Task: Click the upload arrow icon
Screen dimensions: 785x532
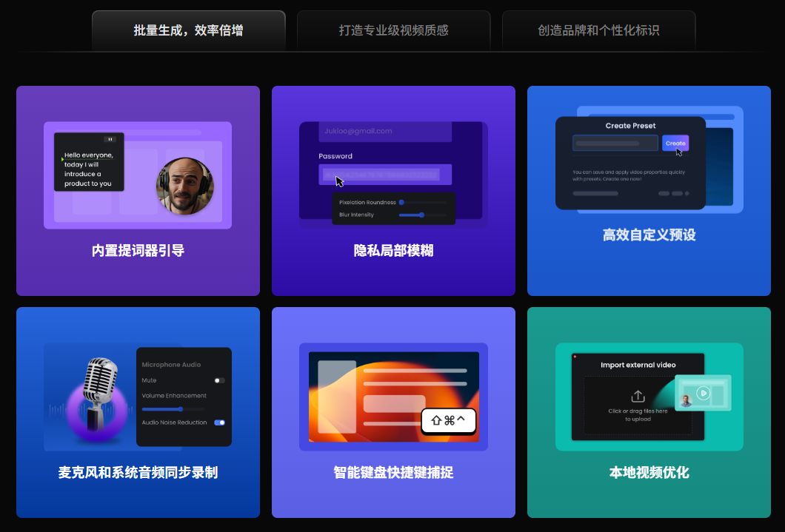Action: (638, 397)
